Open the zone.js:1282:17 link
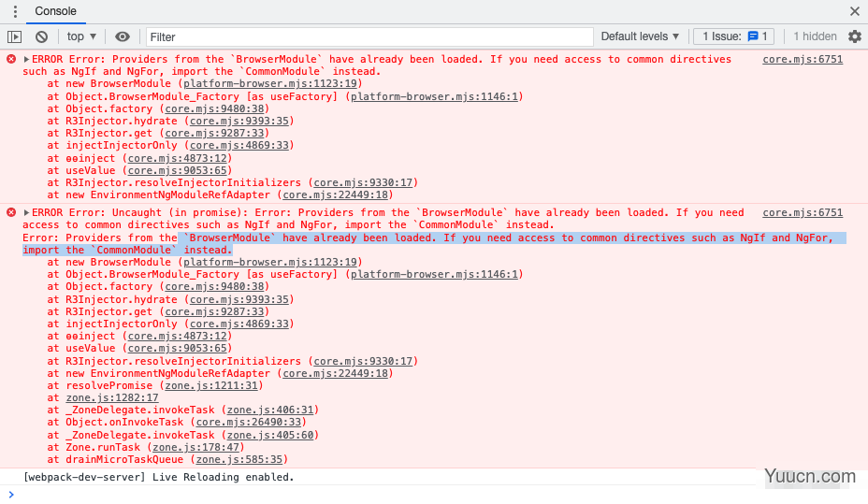 112,397
